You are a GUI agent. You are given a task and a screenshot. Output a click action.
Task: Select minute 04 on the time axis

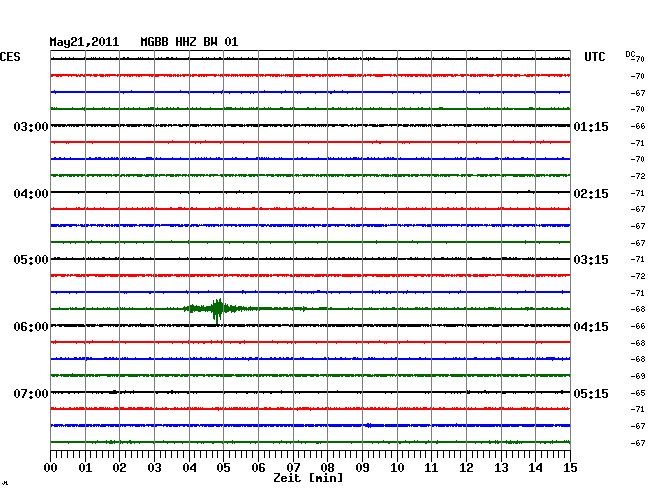(189, 468)
